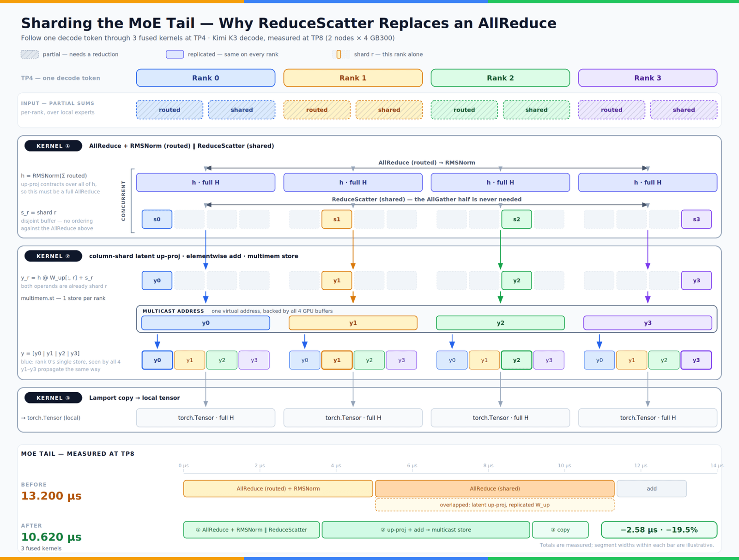The image size is (739, 560).
Task: Click the −2.58 µs · −19.5% badge
Action: [659, 530]
